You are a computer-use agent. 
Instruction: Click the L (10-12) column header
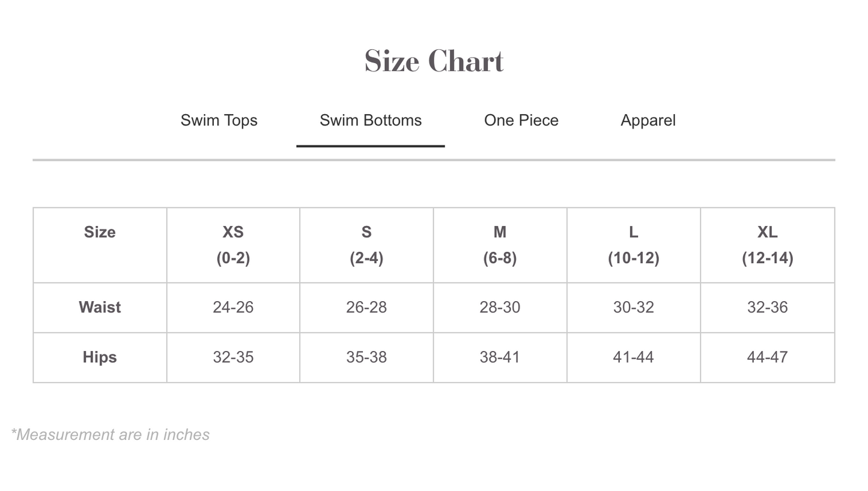633,245
